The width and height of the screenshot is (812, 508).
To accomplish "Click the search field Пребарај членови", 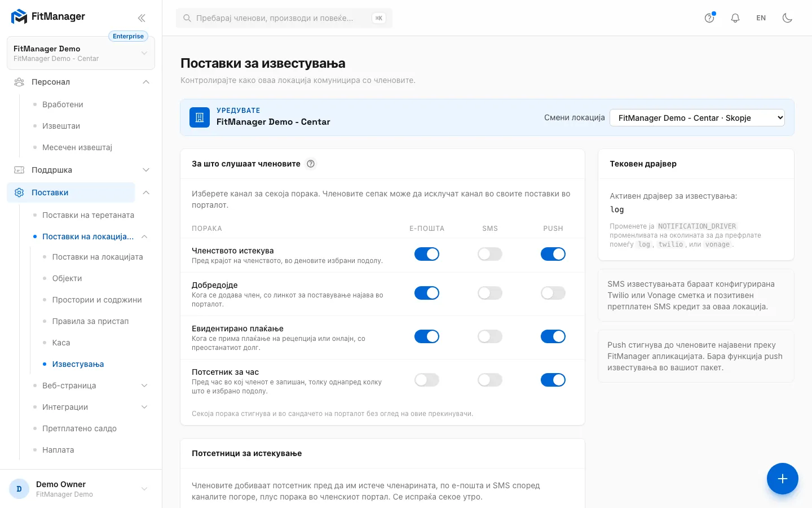I will pos(284,18).
